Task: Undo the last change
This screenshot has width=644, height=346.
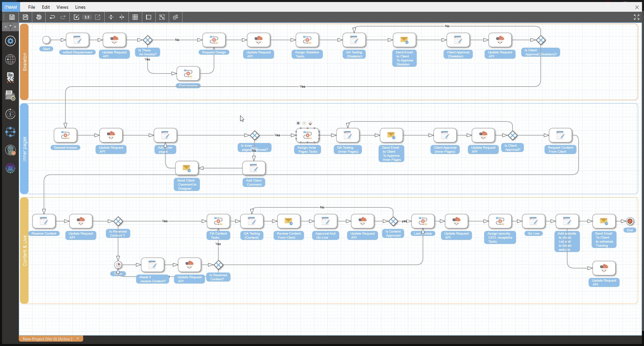Action: 52,17
